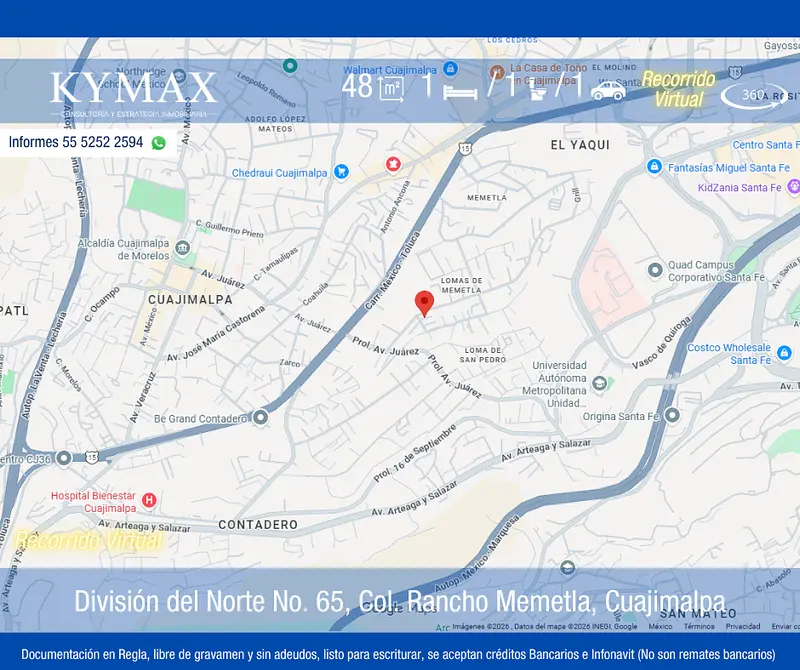Click the school marker near Autop. México-Marquesa
Screen dimensions: 800x670
(567, 567)
